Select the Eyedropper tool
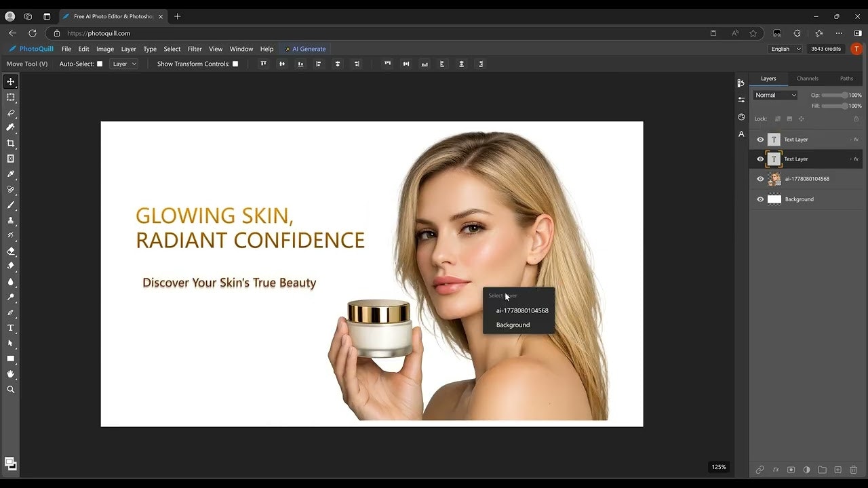The image size is (868, 488). point(10,174)
